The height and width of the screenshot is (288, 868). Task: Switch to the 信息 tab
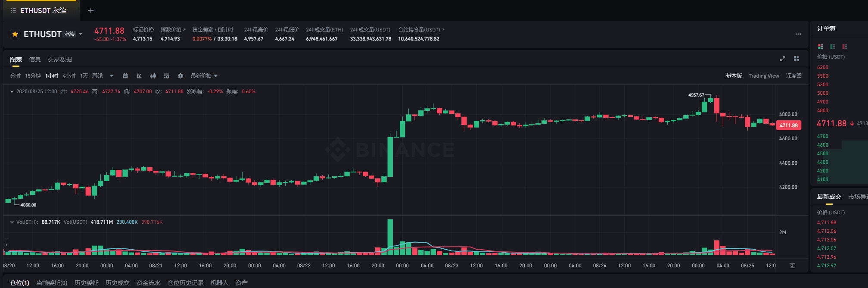pyautogui.click(x=35, y=59)
